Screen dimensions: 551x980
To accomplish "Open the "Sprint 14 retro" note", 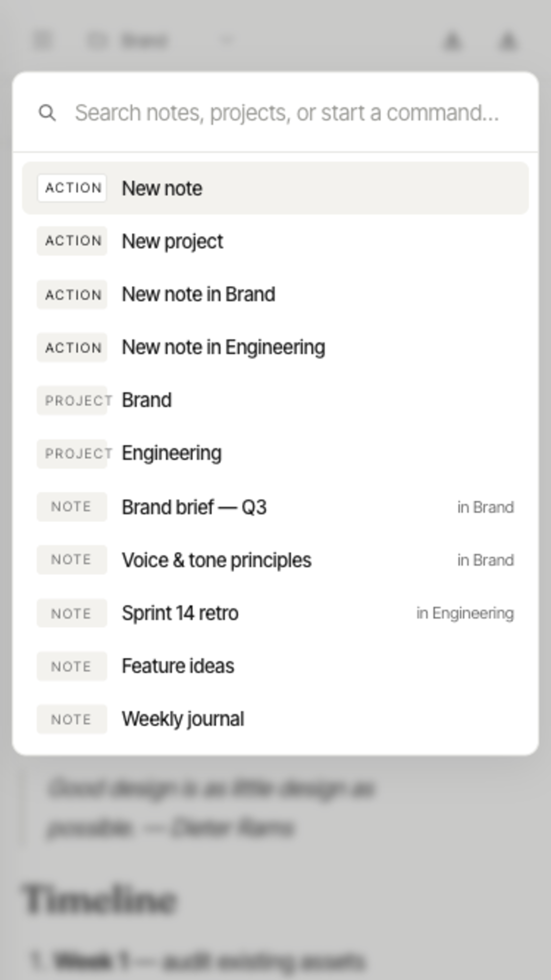I will 180,613.
